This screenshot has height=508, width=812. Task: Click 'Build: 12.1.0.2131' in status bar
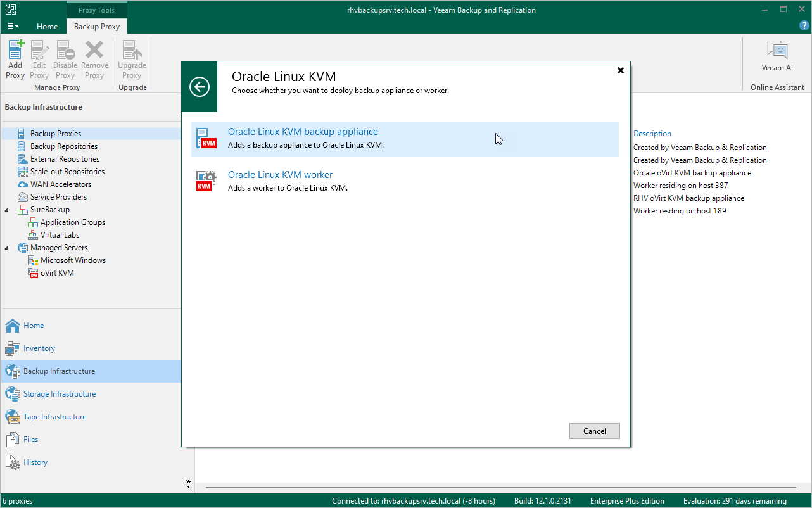[x=542, y=501]
